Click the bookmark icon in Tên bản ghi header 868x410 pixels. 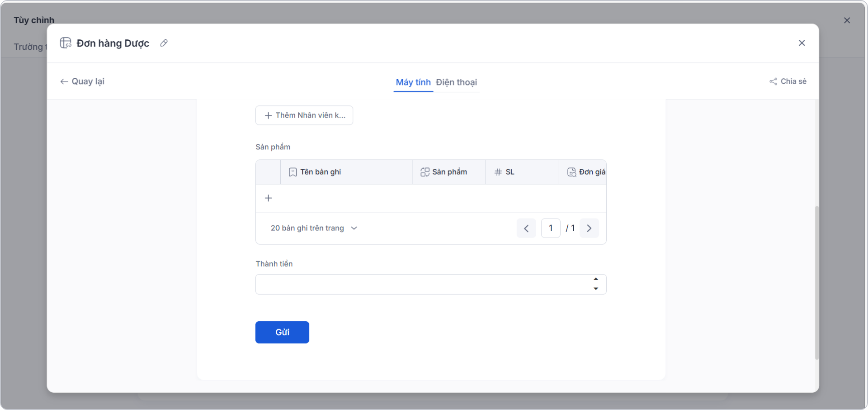coord(293,172)
